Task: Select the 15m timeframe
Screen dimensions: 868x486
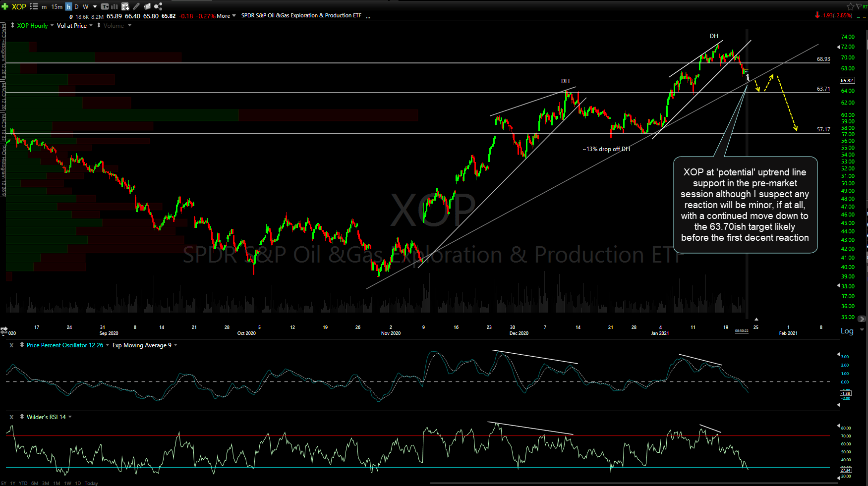Action: [x=57, y=7]
